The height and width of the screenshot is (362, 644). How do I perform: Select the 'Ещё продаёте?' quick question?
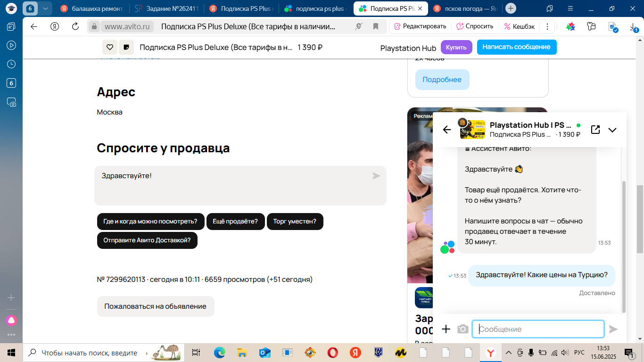[x=235, y=222]
